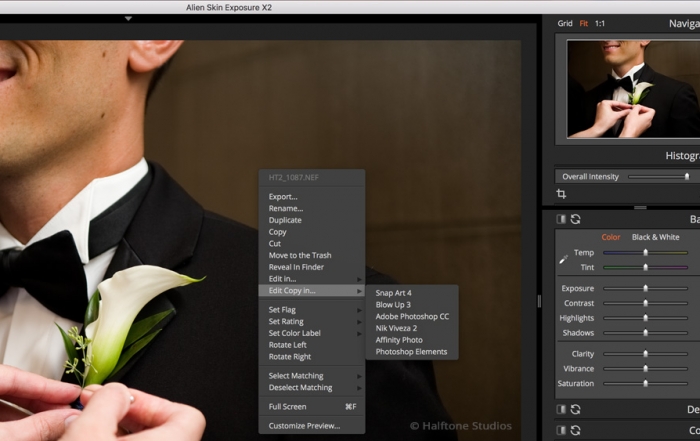Choose Reveal In Finder
The image size is (700, 441).
click(x=312, y=267)
